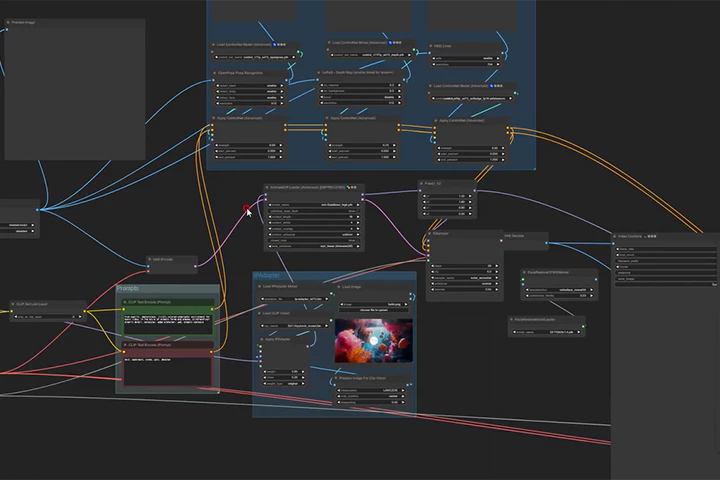Collapse the HED Lines node title dot
The width and height of the screenshot is (720, 480).
click(x=430, y=46)
